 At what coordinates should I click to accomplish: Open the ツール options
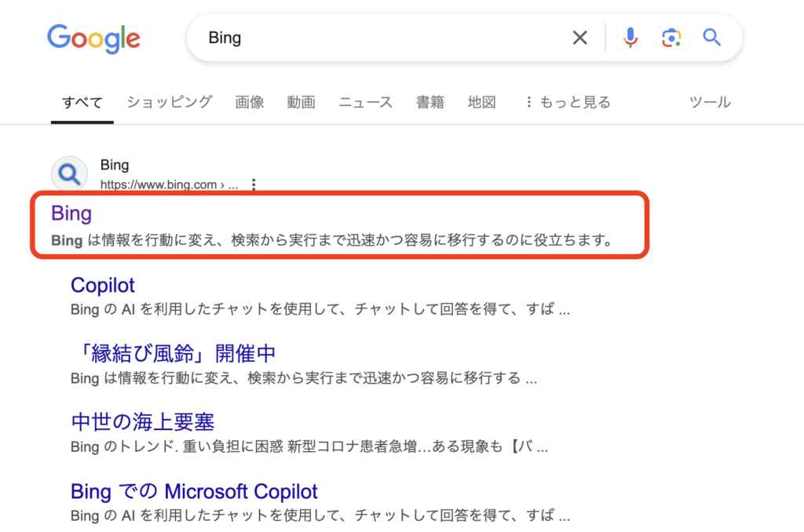[709, 102]
